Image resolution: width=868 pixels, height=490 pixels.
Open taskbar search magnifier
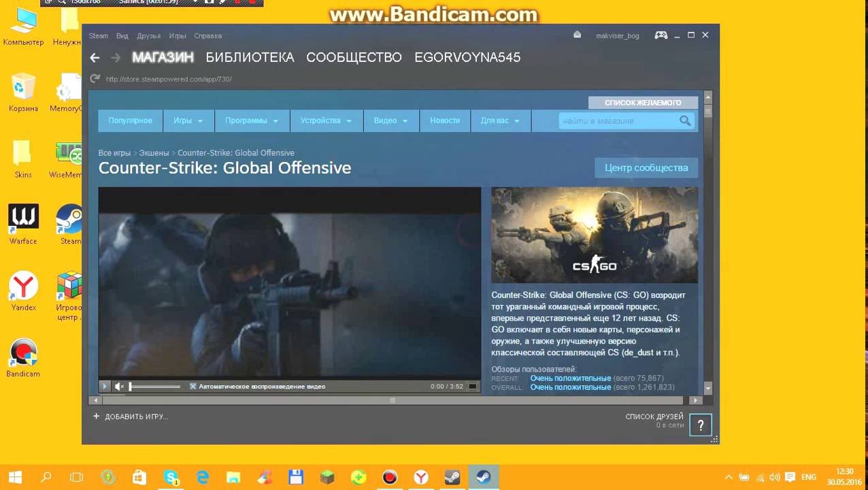click(46, 477)
